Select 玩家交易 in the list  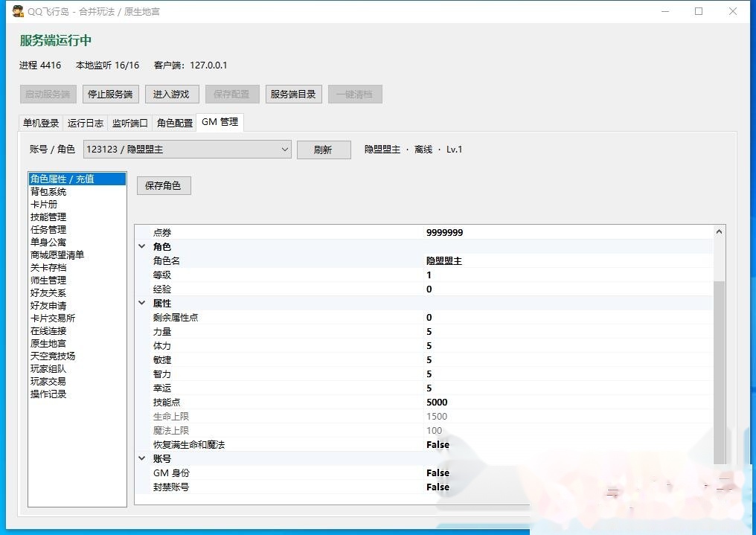tap(77, 381)
